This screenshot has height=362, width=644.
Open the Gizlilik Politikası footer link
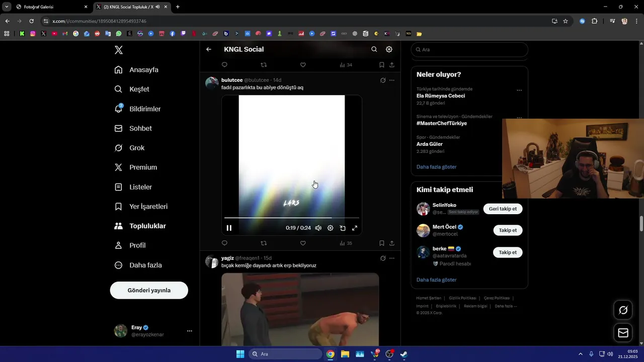coord(462,298)
